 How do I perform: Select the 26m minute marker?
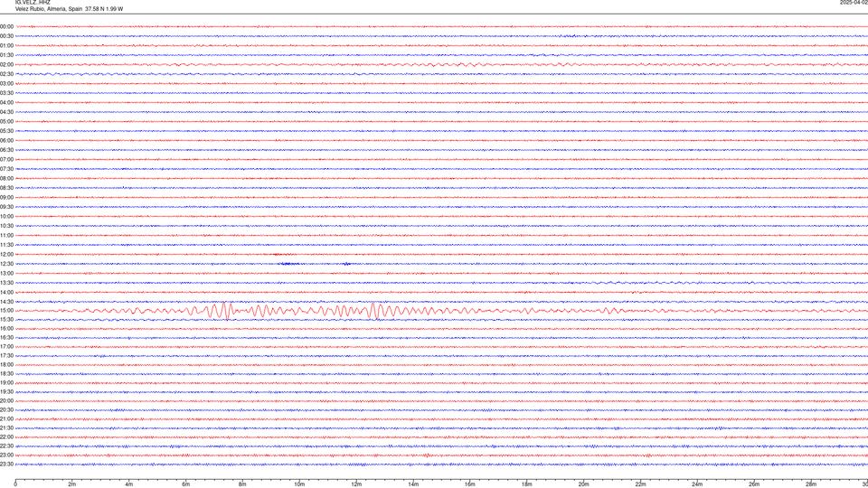pos(754,484)
